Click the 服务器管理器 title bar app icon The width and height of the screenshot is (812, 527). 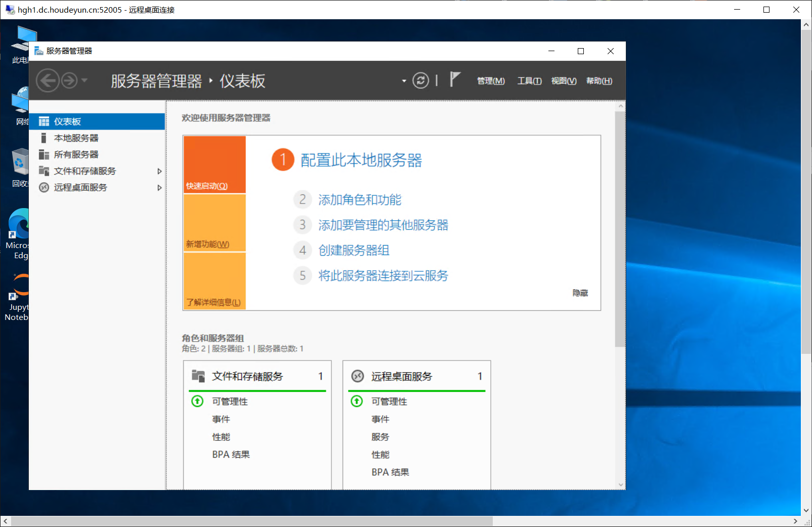[38, 51]
